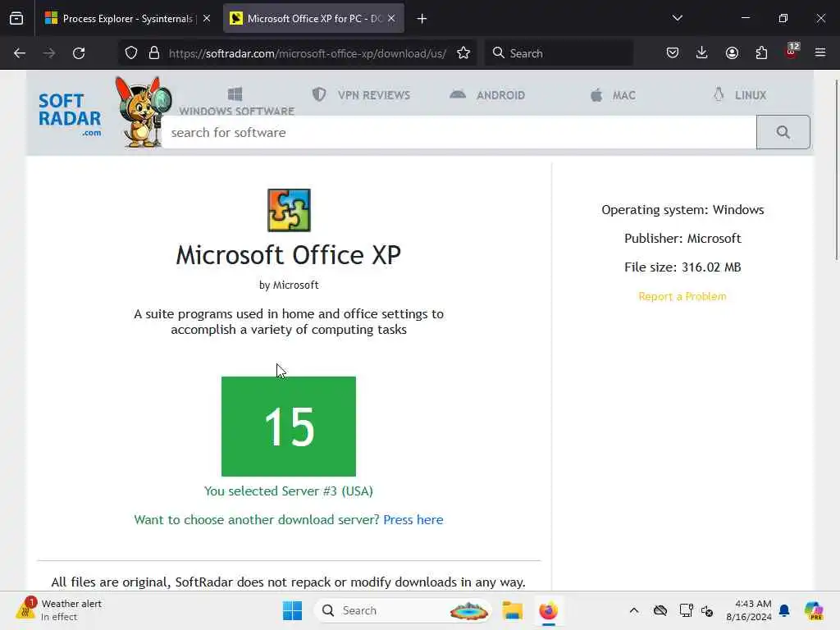Open the notifications bell
Image resolution: width=840 pixels, height=630 pixels.
(784, 610)
